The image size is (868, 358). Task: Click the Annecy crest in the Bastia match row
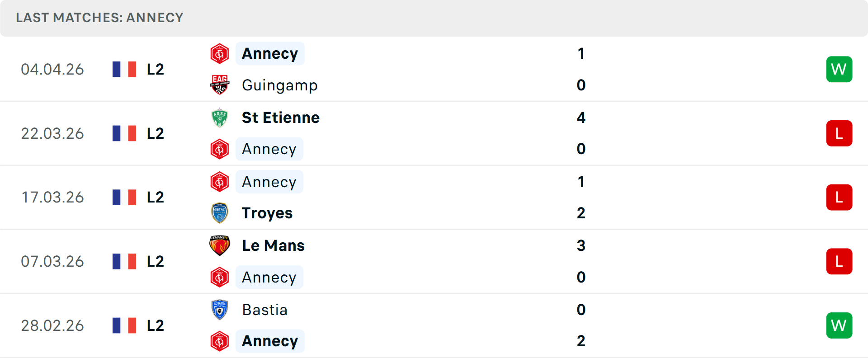click(x=220, y=341)
